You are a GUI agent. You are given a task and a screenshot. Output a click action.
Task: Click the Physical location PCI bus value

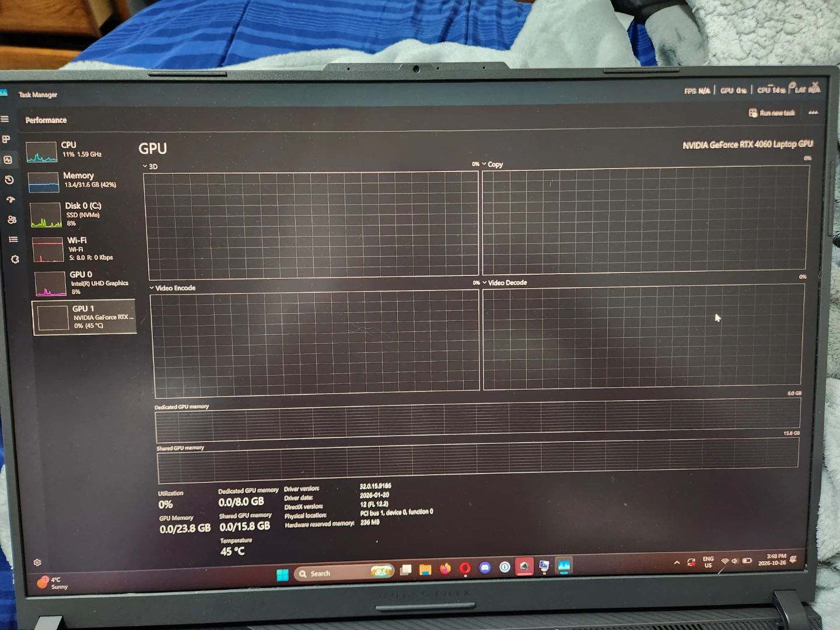[x=397, y=512]
